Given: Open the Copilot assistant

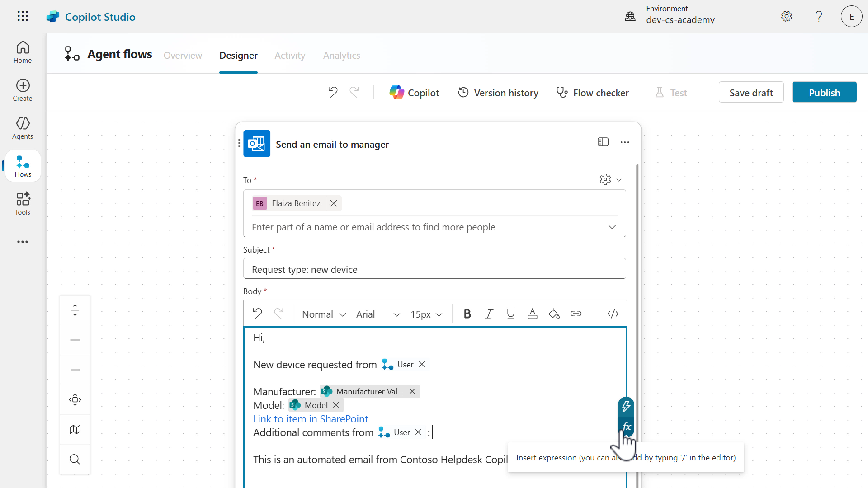Looking at the screenshot, I should (414, 93).
